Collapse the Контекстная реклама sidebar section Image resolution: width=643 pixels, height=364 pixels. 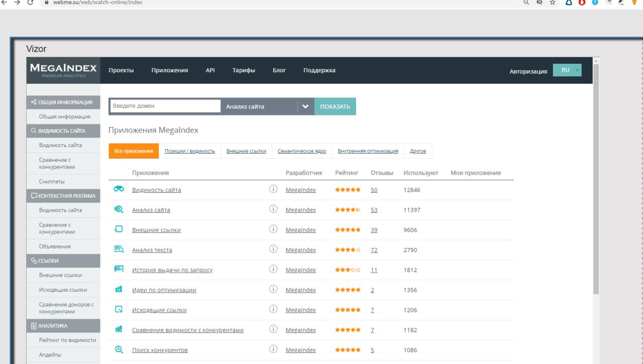click(x=63, y=196)
